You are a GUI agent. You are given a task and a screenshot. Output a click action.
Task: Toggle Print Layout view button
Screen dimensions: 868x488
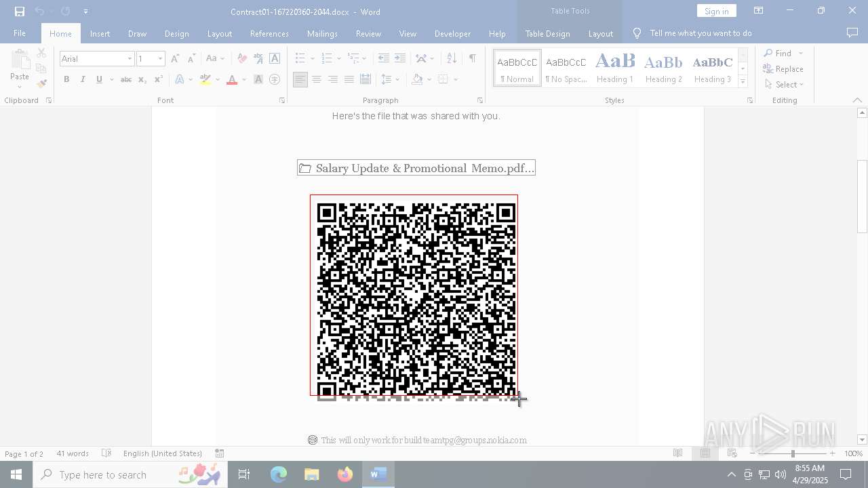coord(705,453)
